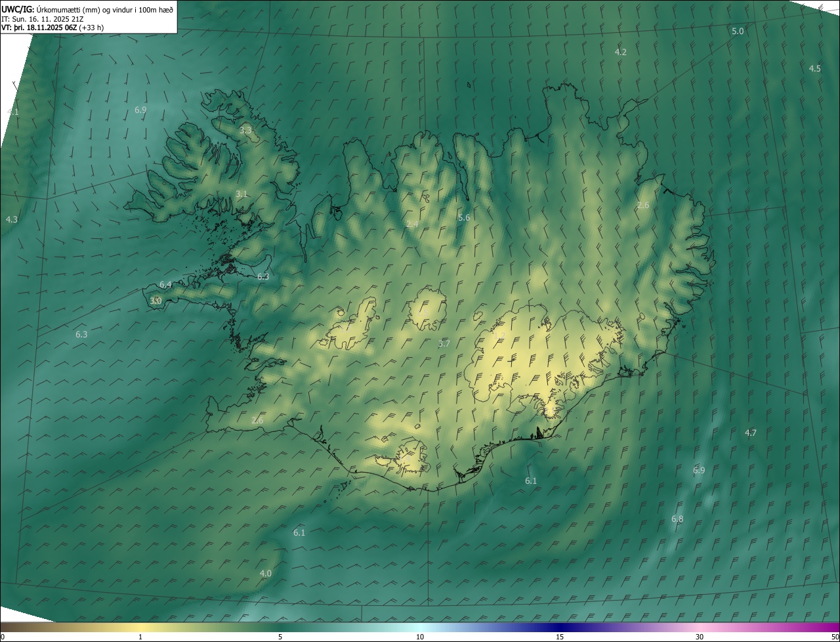The width and height of the screenshot is (840, 642).
Task: Click the 2.4 value label
Action: click(412, 225)
